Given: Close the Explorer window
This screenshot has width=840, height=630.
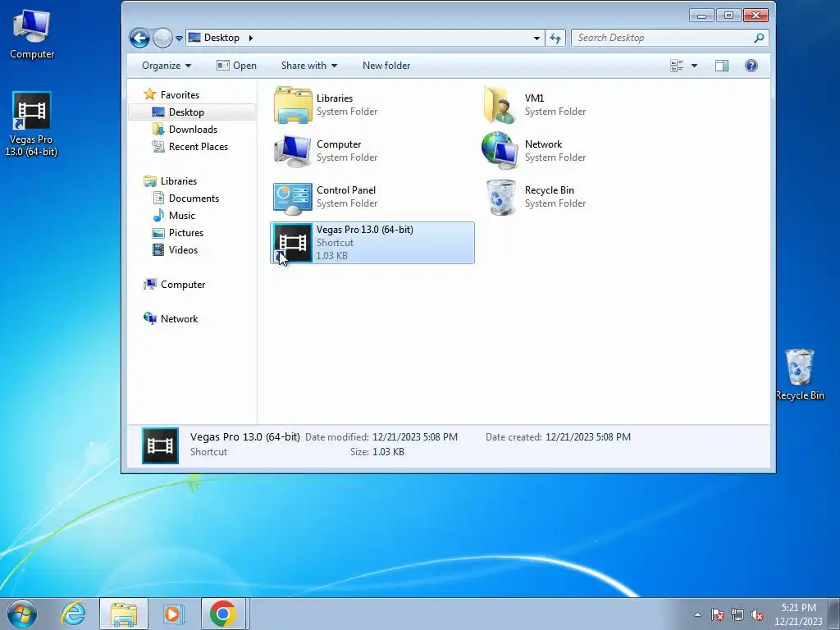Looking at the screenshot, I should click(x=756, y=15).
